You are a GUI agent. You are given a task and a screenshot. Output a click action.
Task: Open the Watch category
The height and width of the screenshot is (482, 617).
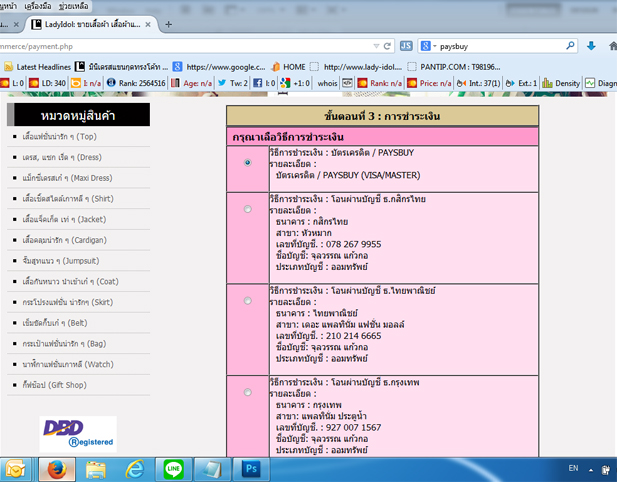pos(68,364)
